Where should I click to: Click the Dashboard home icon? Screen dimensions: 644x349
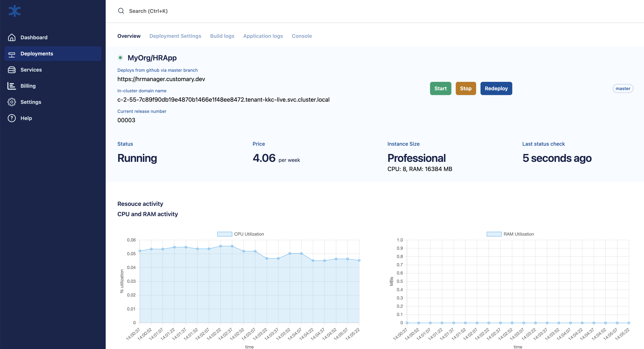pyautogui.click(x=12, y=37)
